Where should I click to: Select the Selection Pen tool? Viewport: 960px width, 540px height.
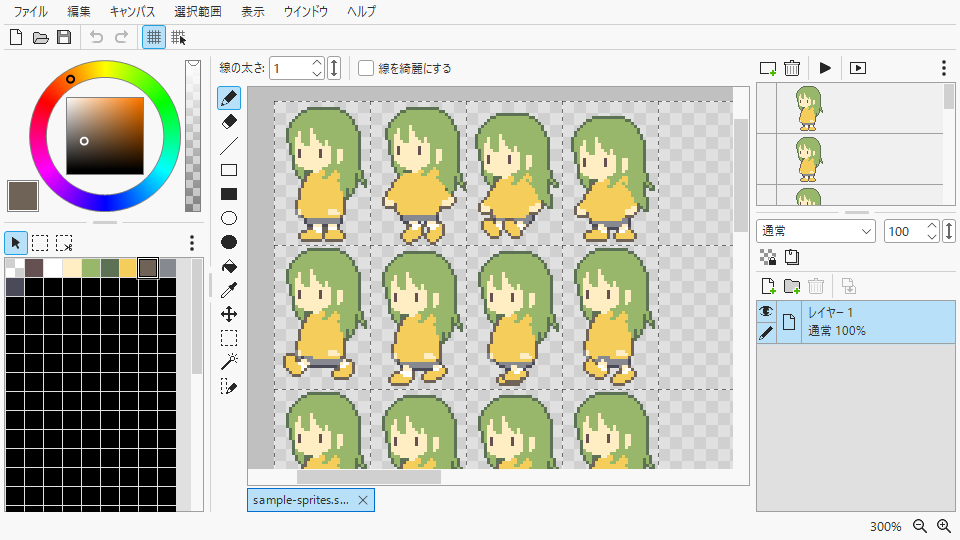click(229, 386)
